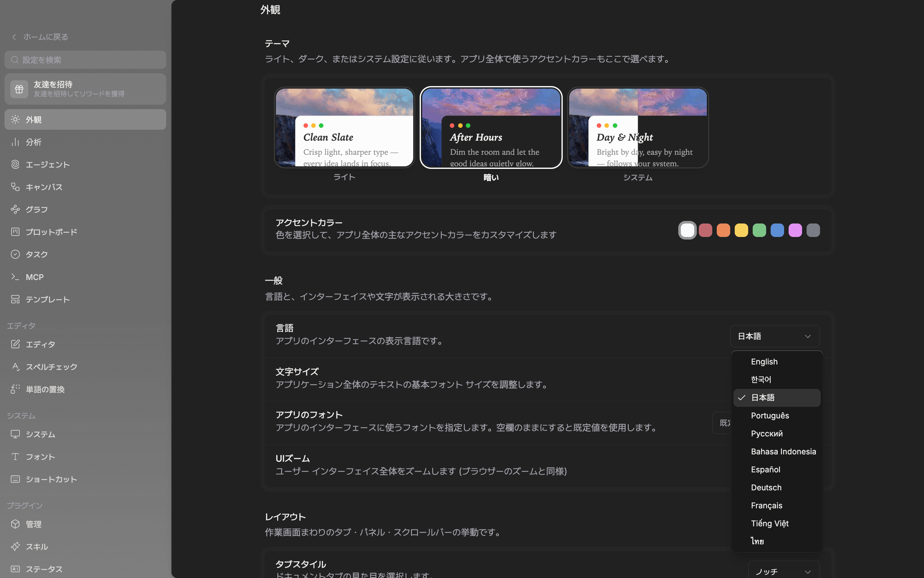Click the replace icon beside 単語の置換
The height and width of the screenshot is (578, 924).
pos(15,389)
